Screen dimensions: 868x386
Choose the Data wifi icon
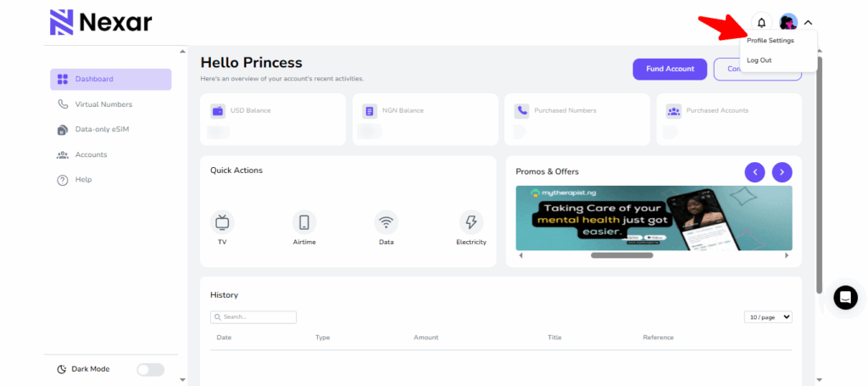point(387,222)
